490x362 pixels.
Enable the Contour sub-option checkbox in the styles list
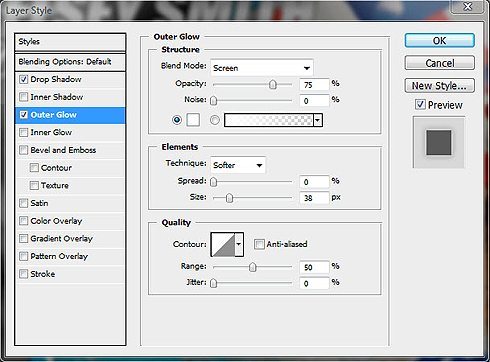34,168
